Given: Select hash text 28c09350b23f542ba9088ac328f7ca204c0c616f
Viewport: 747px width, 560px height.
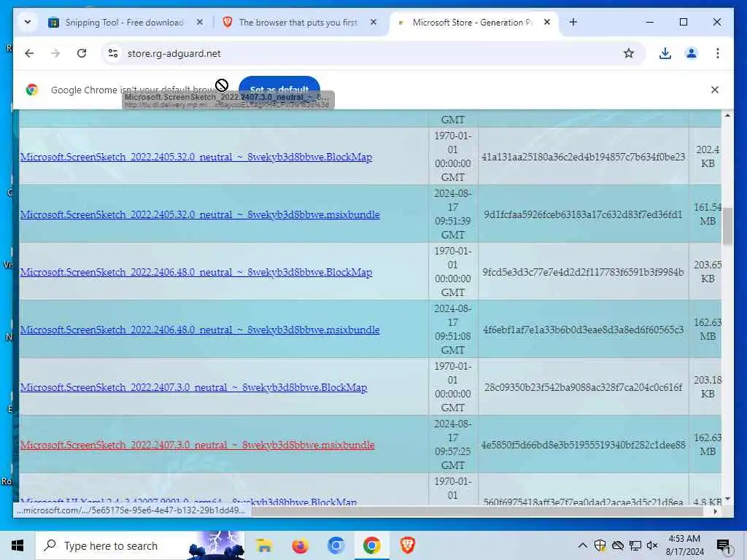Looking at the screenshot, I should pos(583,387).
